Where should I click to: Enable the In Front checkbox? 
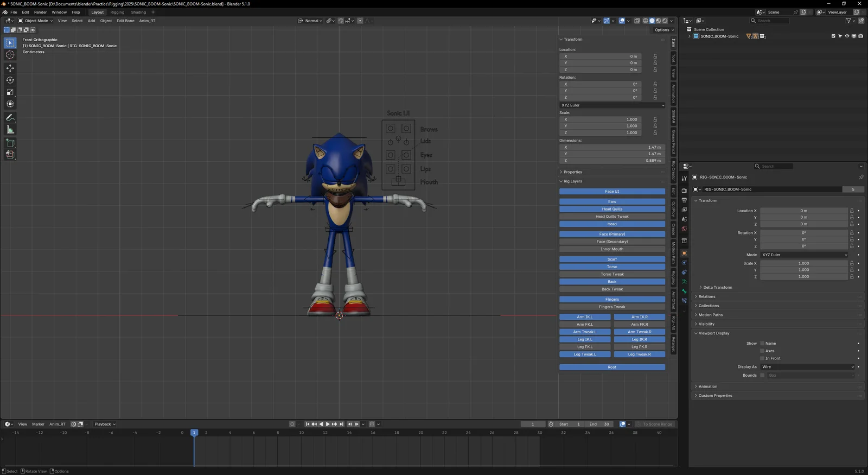pos(762,358)
